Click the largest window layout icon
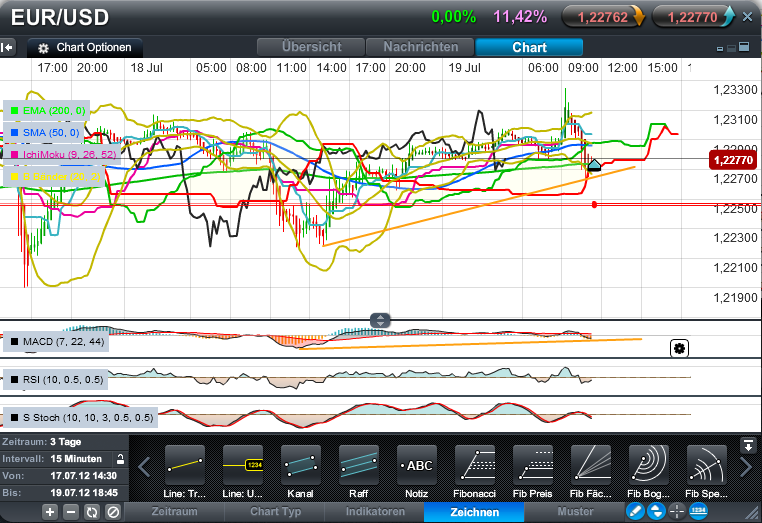 coord(744,47)
